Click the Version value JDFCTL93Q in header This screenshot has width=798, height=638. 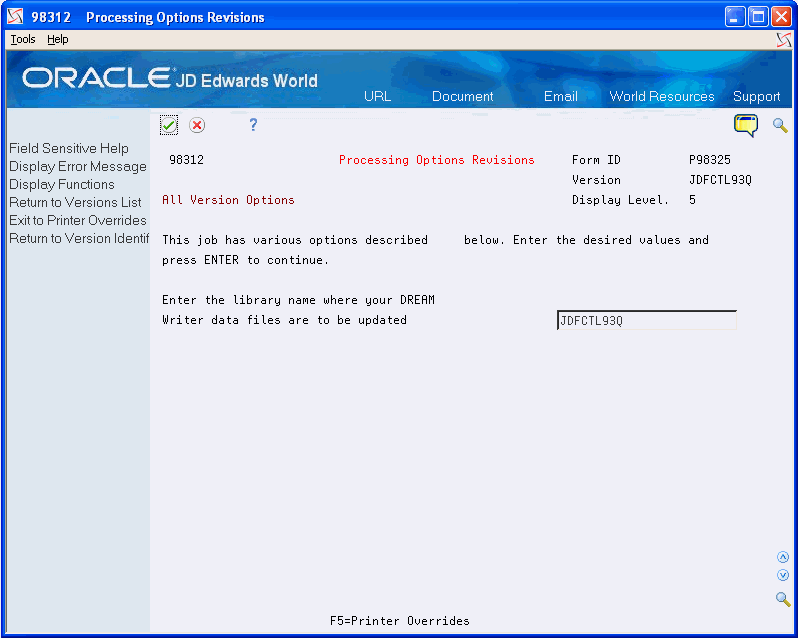coord(720,180)
